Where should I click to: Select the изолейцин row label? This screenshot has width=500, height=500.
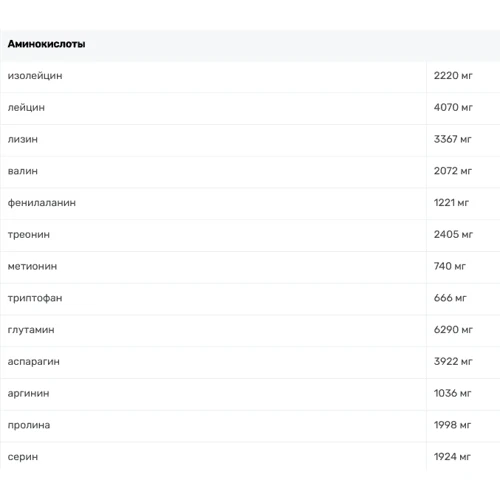[35, 76]
